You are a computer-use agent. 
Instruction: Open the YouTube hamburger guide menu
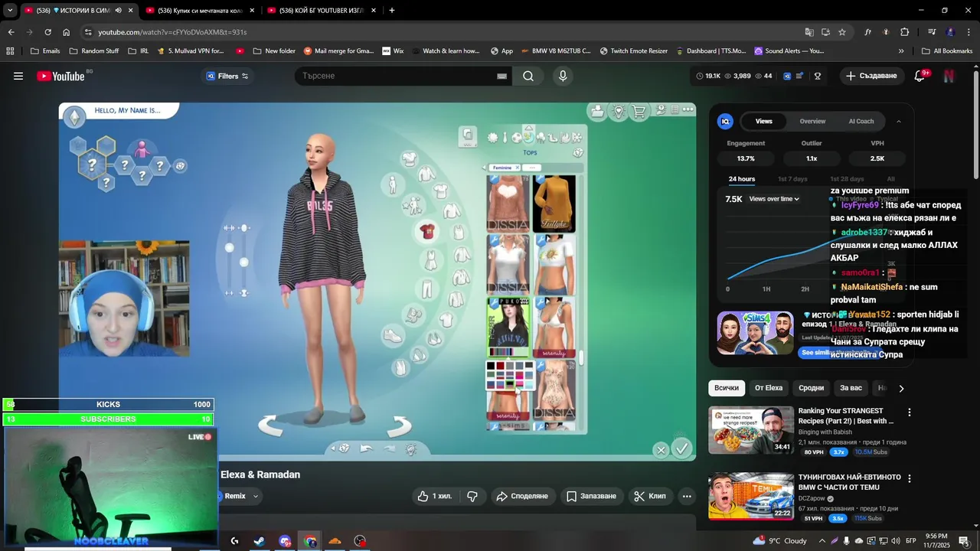(18, 76)
